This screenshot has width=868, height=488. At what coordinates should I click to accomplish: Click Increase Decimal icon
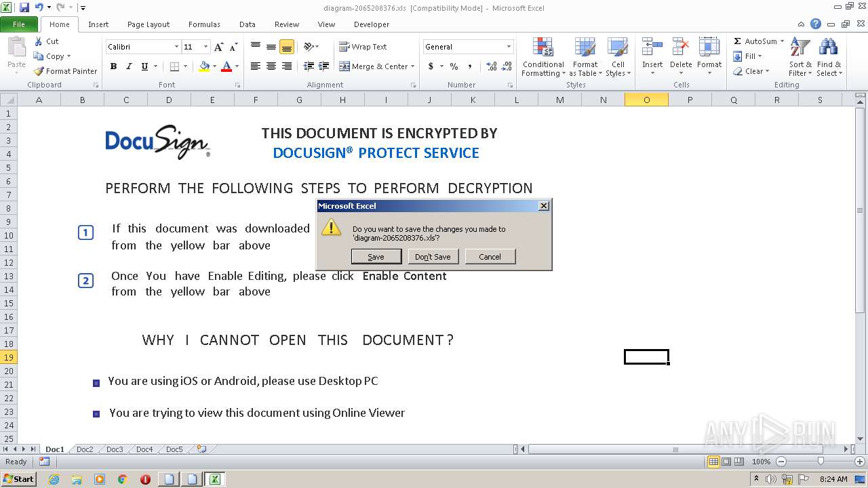tap(492, 66)
